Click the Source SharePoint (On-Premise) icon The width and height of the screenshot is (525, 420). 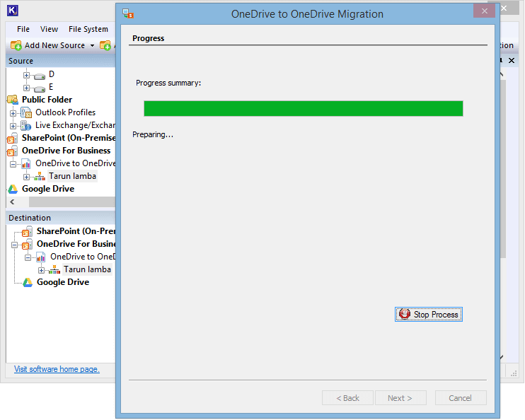(x=13, y=138)
